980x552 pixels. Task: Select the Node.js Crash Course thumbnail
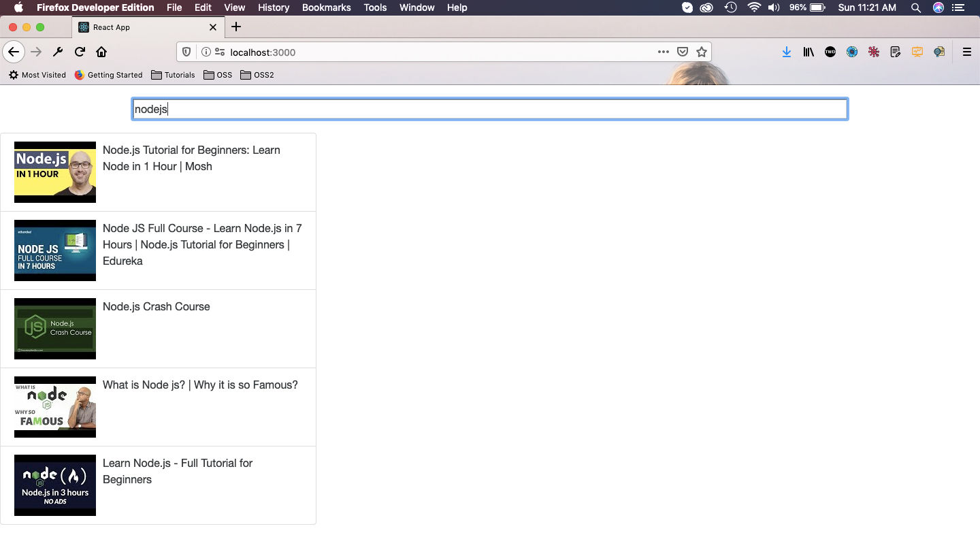pyautogui.click(x=55, y=329)
